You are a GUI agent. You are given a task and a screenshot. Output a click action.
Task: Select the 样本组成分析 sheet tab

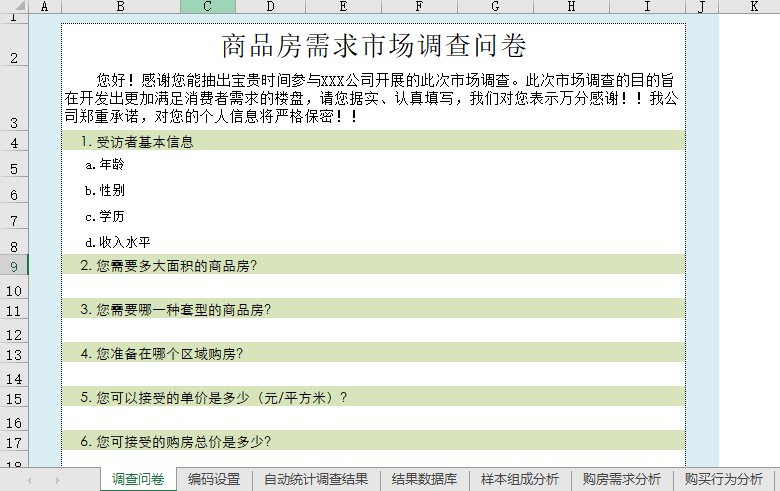tap(520, 480)
